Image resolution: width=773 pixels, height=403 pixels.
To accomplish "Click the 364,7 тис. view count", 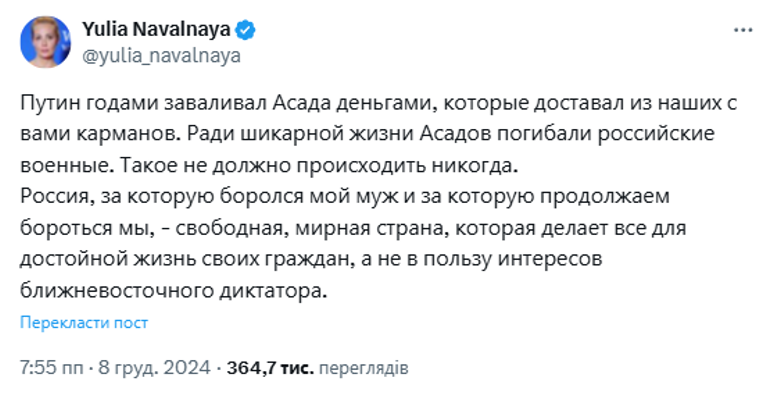I will point(271,368).
